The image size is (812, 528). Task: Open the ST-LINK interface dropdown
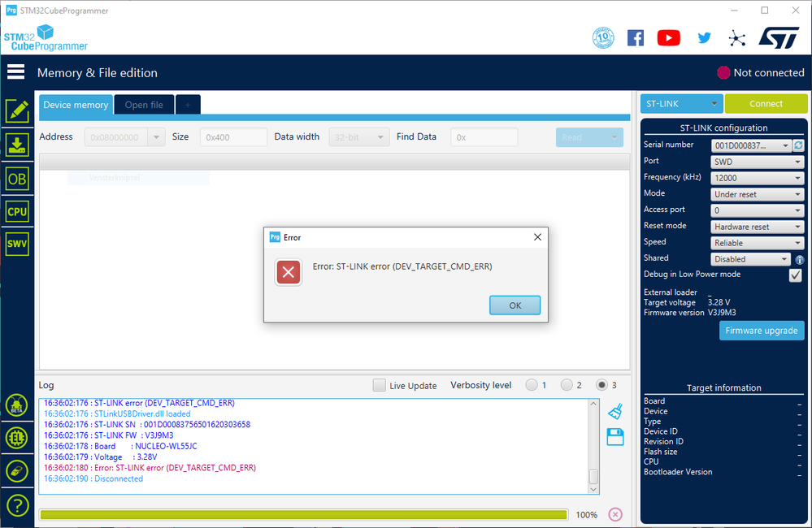pyautogui.click(x=681, y=103)
